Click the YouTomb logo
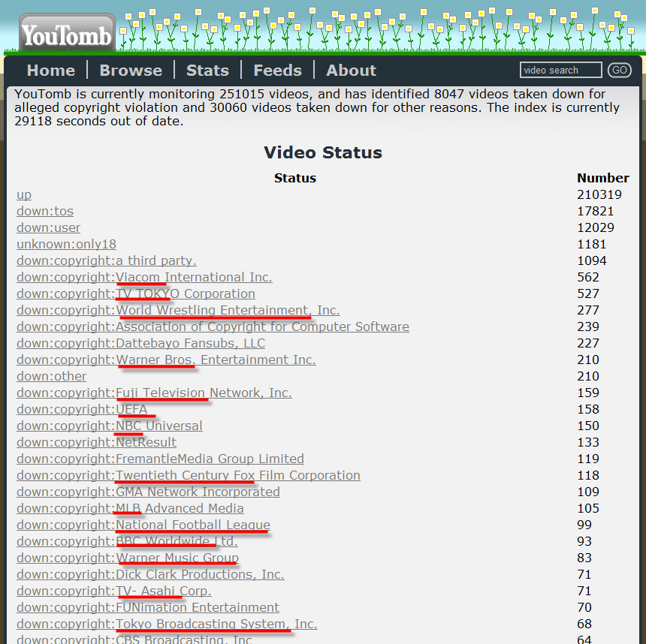Viewport: 646px width, 644px height. tap(67, 33)
